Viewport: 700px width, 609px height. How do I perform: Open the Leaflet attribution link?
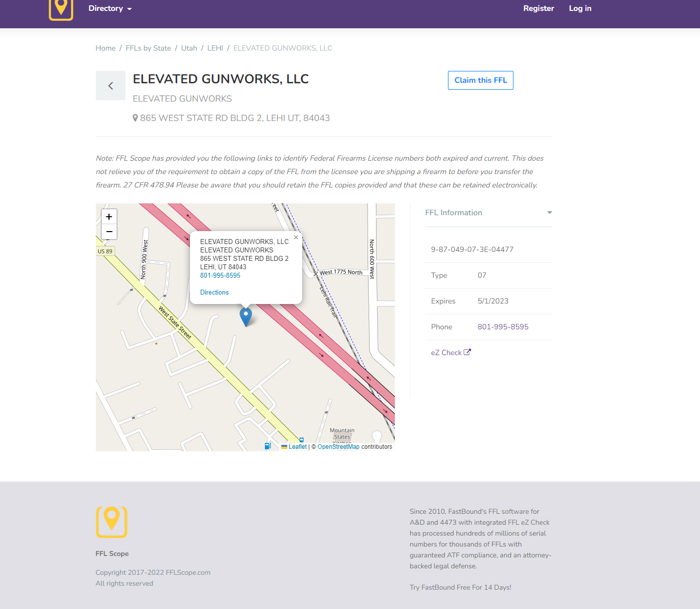(298, 447)
